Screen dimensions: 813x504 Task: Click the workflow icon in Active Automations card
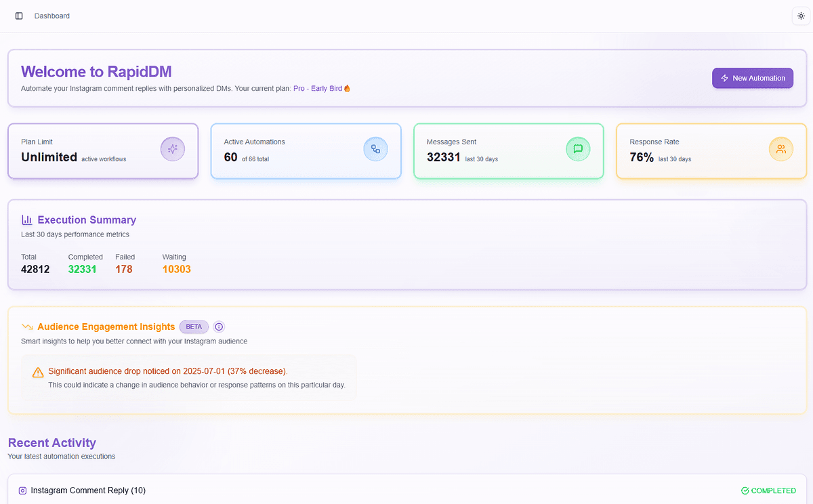pos(375,149)
